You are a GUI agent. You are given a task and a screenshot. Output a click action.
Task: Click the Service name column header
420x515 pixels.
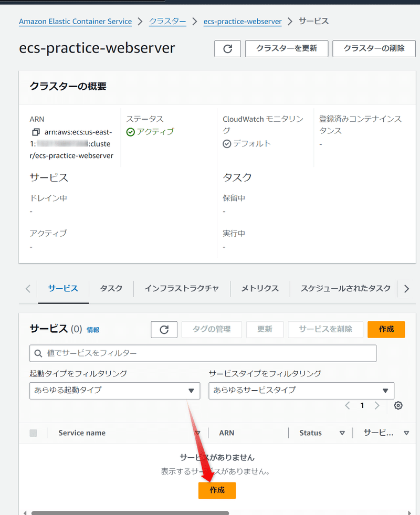pyautogui.click(x=82, y=433)
